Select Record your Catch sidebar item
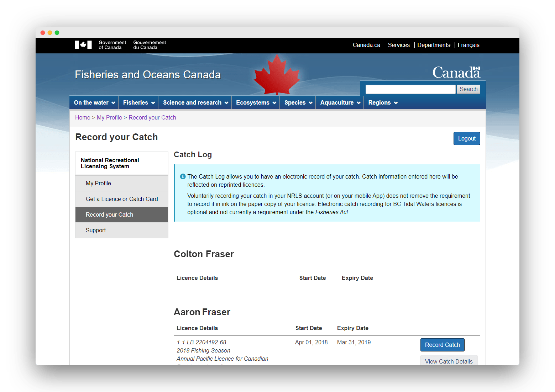The width and height of the screenshot is (555, 392). [x=122, y=215]
